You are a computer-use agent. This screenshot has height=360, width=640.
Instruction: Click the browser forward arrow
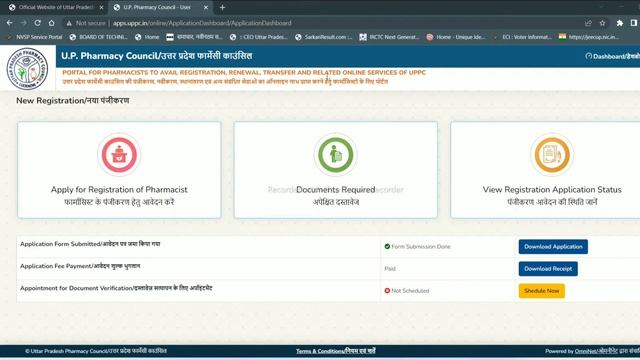click(x=23, y=23)
